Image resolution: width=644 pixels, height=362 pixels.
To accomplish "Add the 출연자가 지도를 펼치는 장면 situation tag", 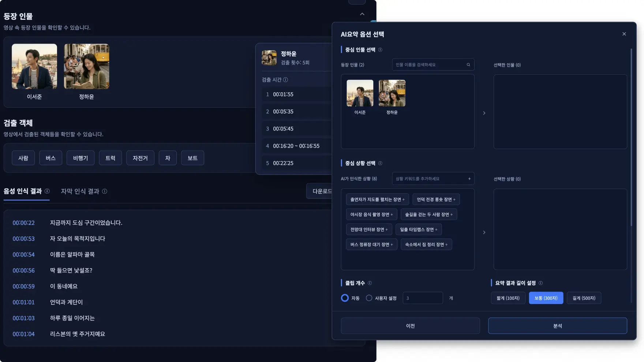I will [378, 200].
